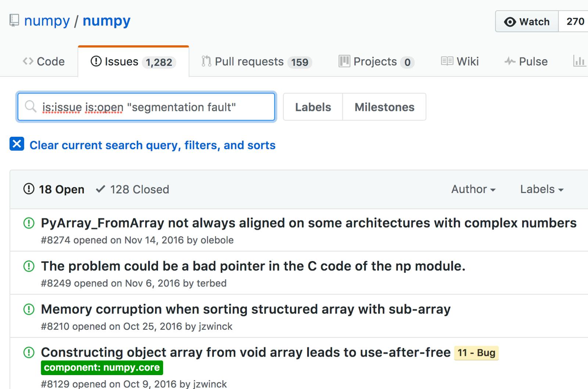
Task: Toggle the 18 Open issues filter
Action: [54, 189]
